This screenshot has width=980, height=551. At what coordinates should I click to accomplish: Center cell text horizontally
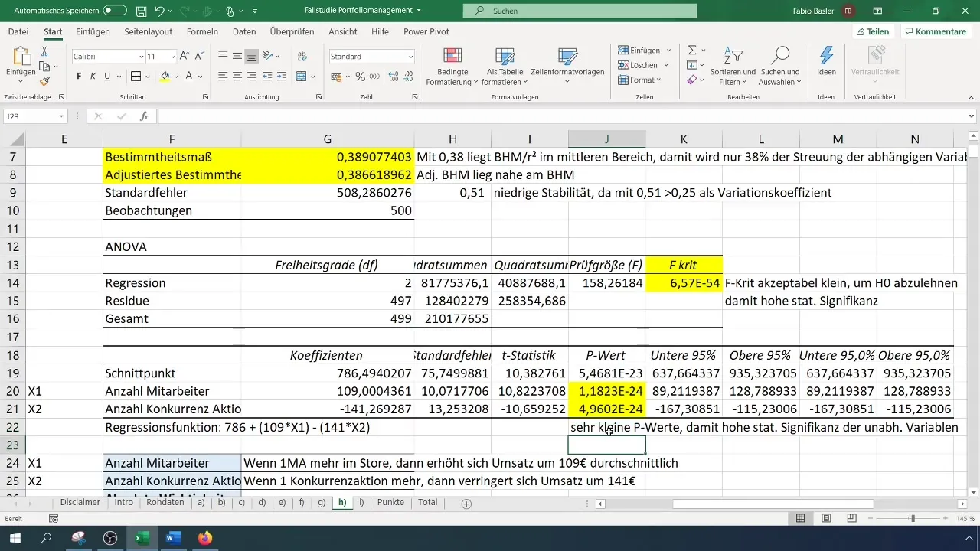coord(237,77)
